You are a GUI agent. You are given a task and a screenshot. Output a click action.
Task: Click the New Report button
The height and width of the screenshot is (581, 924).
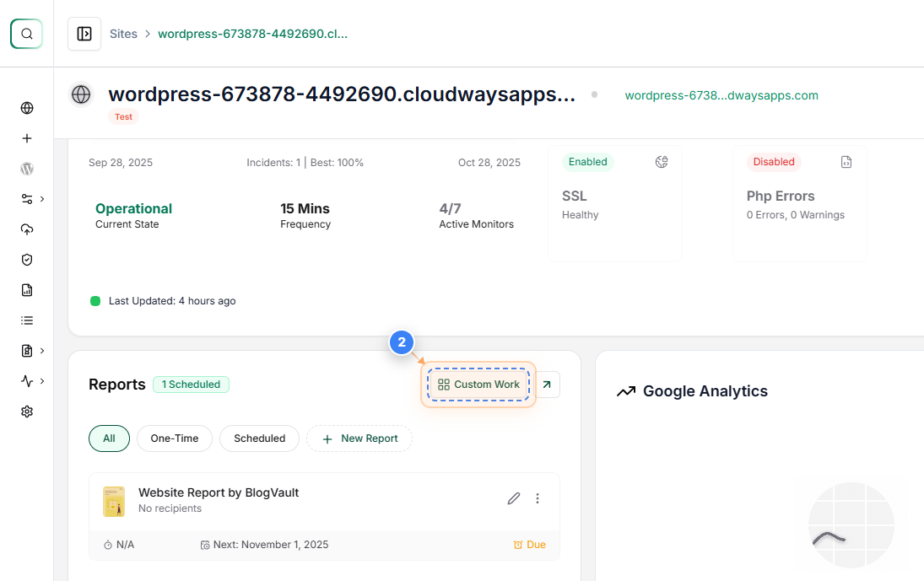(359, 438)
